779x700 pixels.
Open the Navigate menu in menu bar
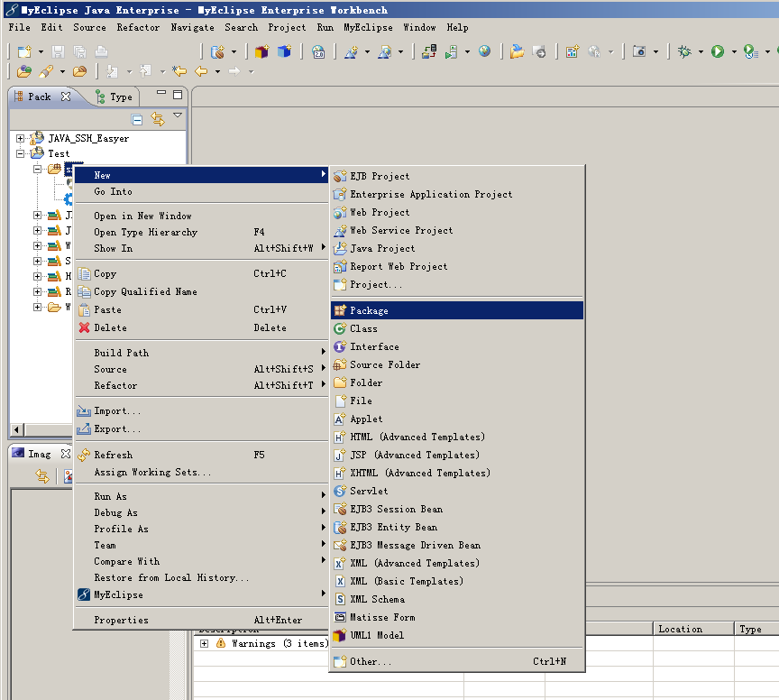pos(192,28)
